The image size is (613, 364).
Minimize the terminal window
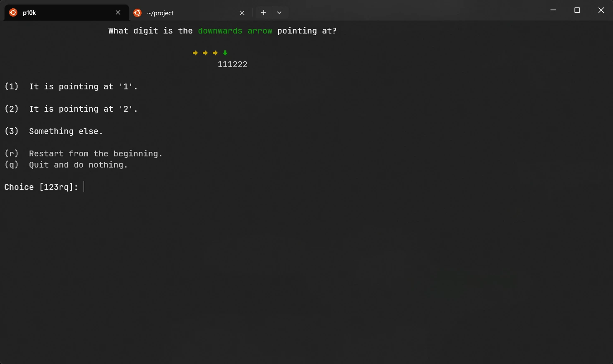(x=553, y=10)
